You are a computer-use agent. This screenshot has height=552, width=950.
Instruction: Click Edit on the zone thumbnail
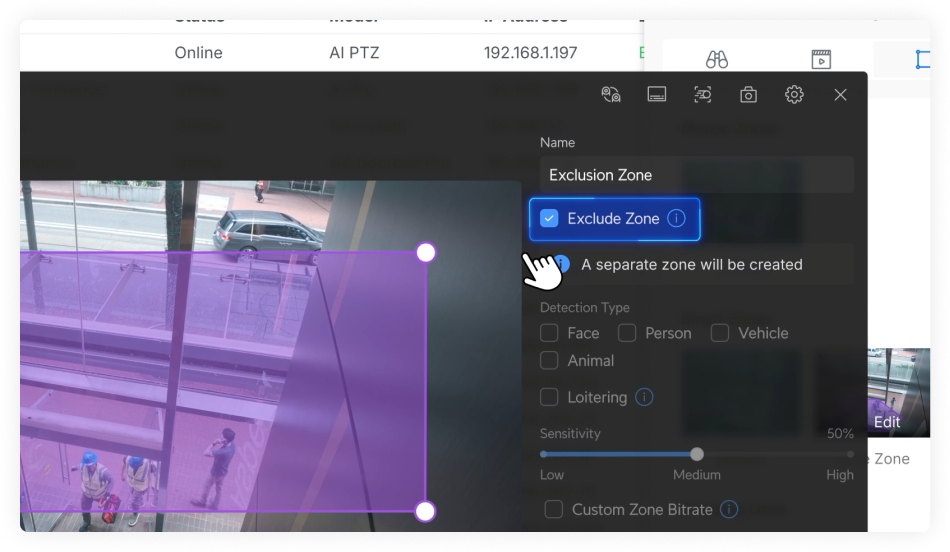pos(887,422)
